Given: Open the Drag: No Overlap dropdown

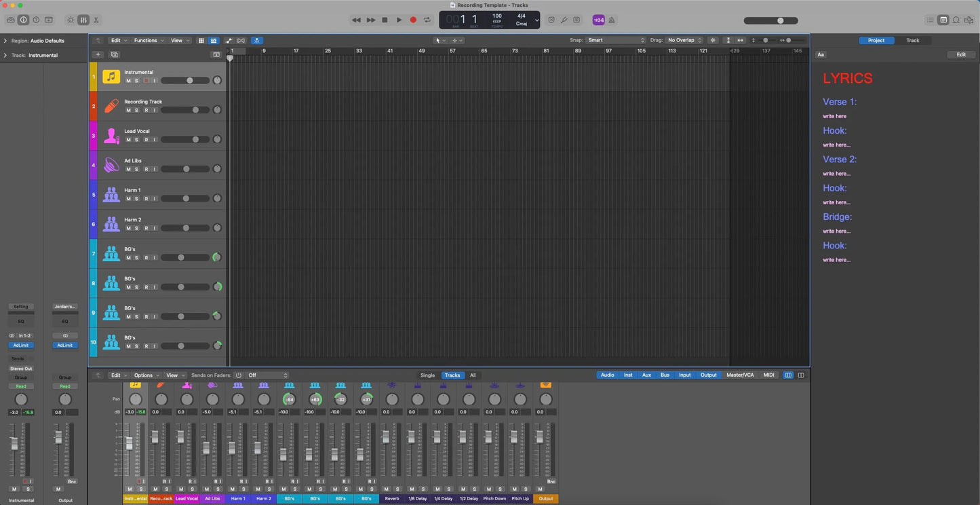Looking at the screenshot, I should coord(683,40).
